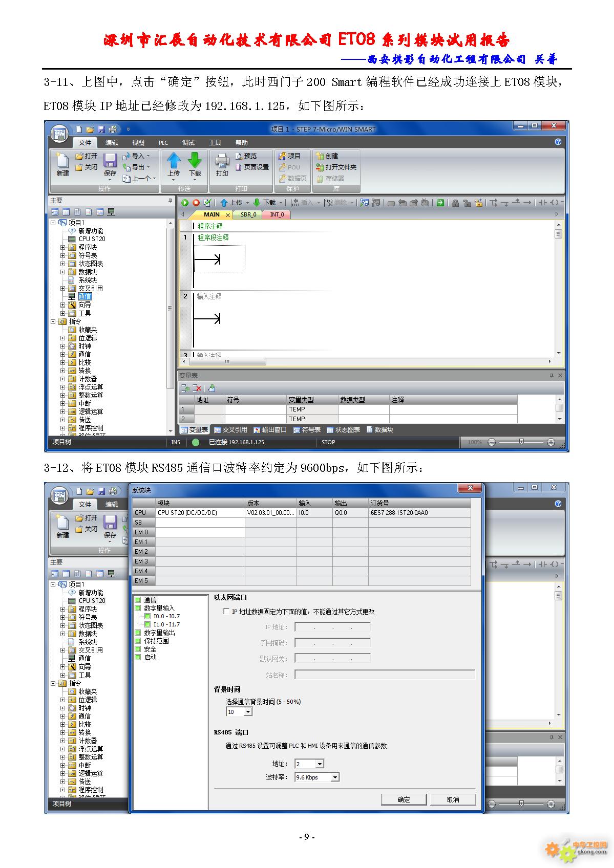Select the 通信 node in the System Block dialog tree
The width and height of the screenshot is (614, 868).
[x=150, y=600]
